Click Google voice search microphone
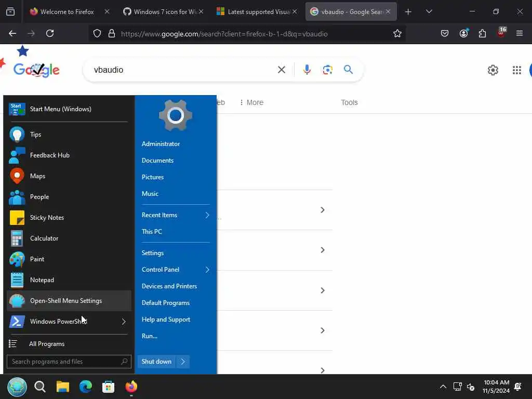This screenshot has width=532, height=399. tap(307, 70)
